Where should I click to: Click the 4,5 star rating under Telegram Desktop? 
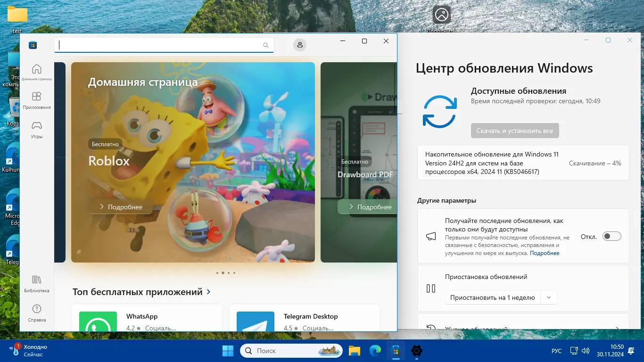291,328
